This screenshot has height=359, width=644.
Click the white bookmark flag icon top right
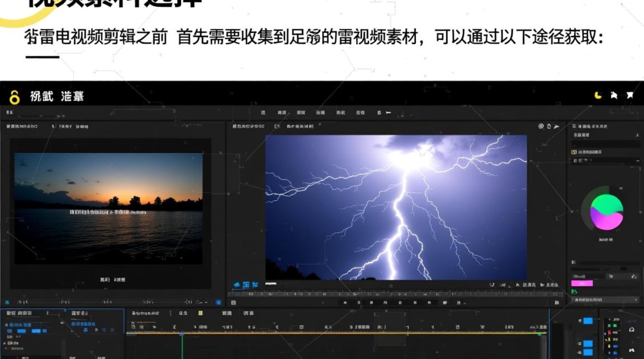coord(630,95)
